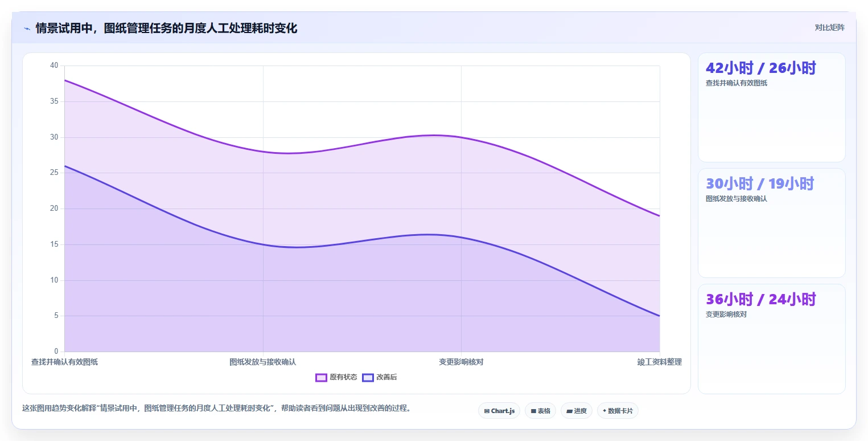Click the y-axis value 40
Viewport: 868px width, 441px height.
pos(54,66)
